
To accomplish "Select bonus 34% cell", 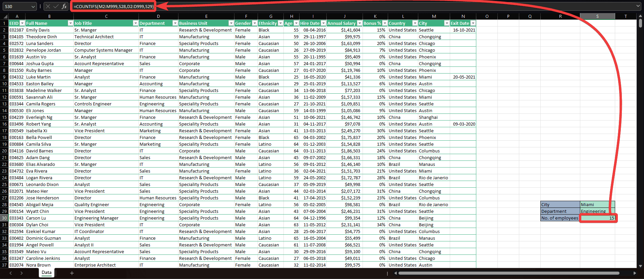I will click(375, 225).
